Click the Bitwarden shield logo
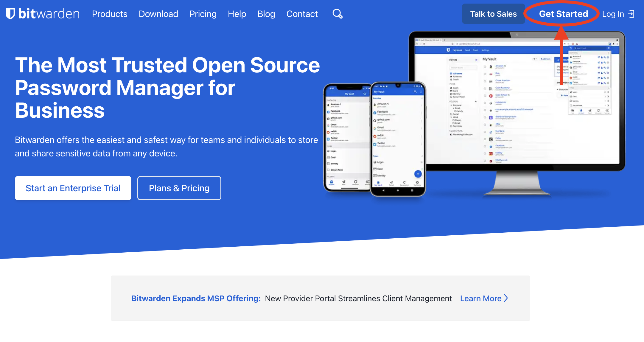 coord(10,14)
